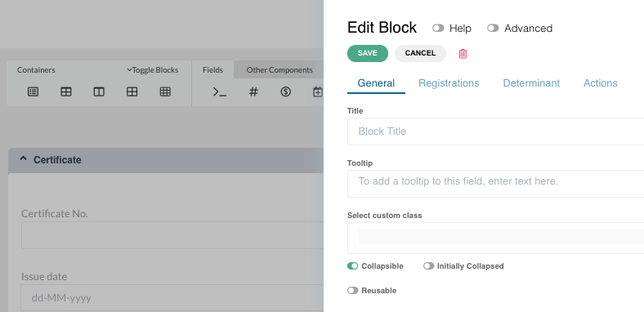644x312 pixels.
Task: Enable the Reusable switch
Action: pos(353,291)
